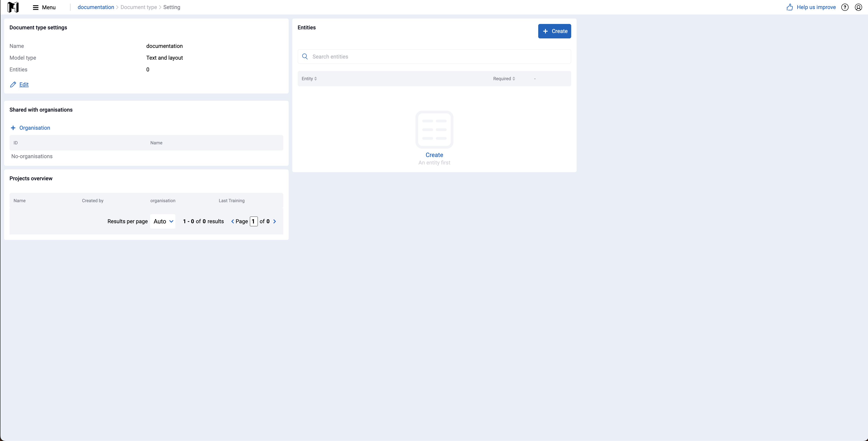This screenshot has width=868, height=441.
Task: Go to the previous page chevron
Action: coord(233,221)
